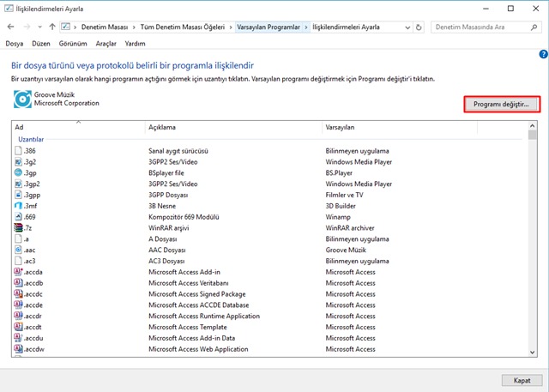Click the forward navigation arrow

pos(27,27)
